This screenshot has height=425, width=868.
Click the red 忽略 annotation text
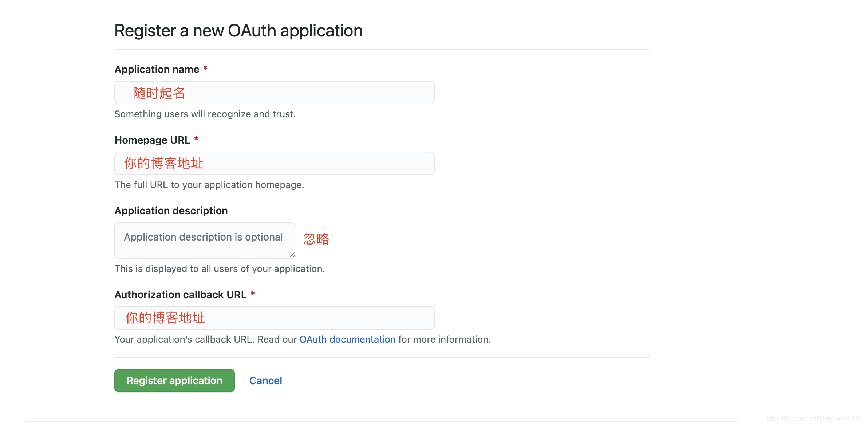click(316, 239)
